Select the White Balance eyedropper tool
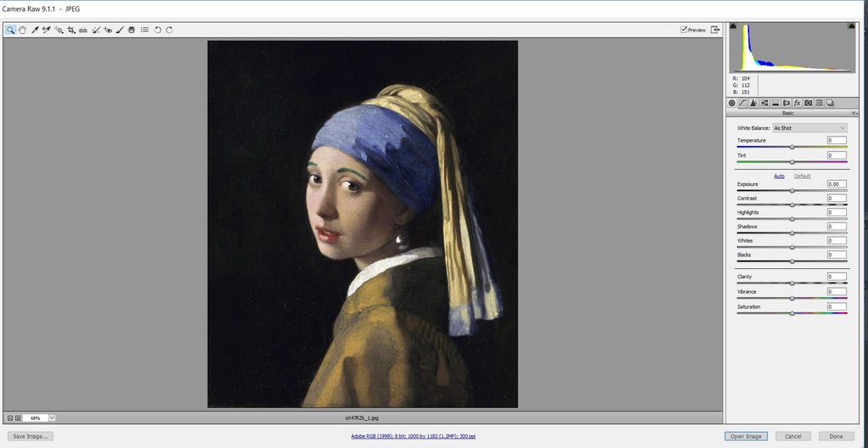The image size is (868, 448). tap(35, 30)
